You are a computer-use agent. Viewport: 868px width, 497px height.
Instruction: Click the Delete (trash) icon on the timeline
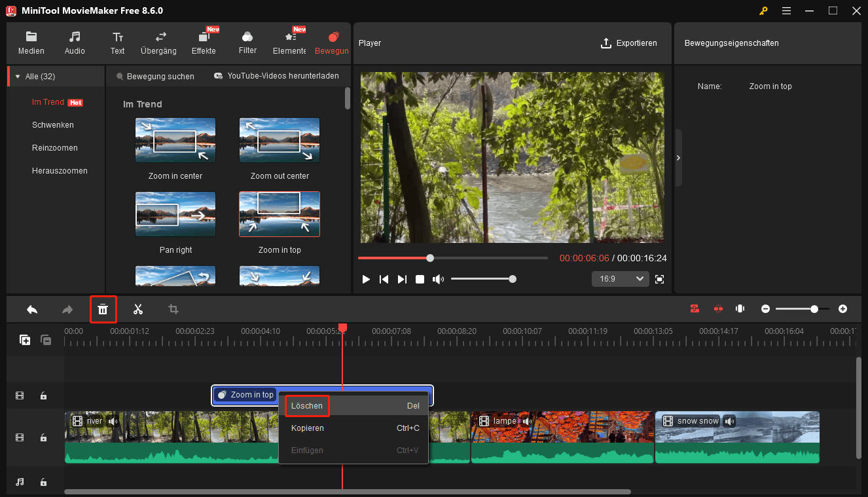click(x=103, y=308)
